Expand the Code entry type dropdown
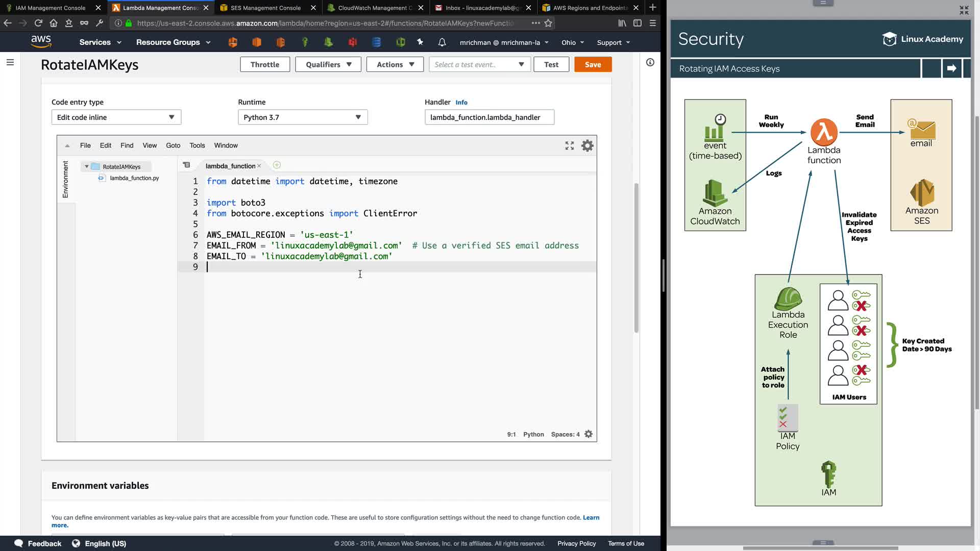The width and height of the screenshot is (980, 551). point(116,117)
